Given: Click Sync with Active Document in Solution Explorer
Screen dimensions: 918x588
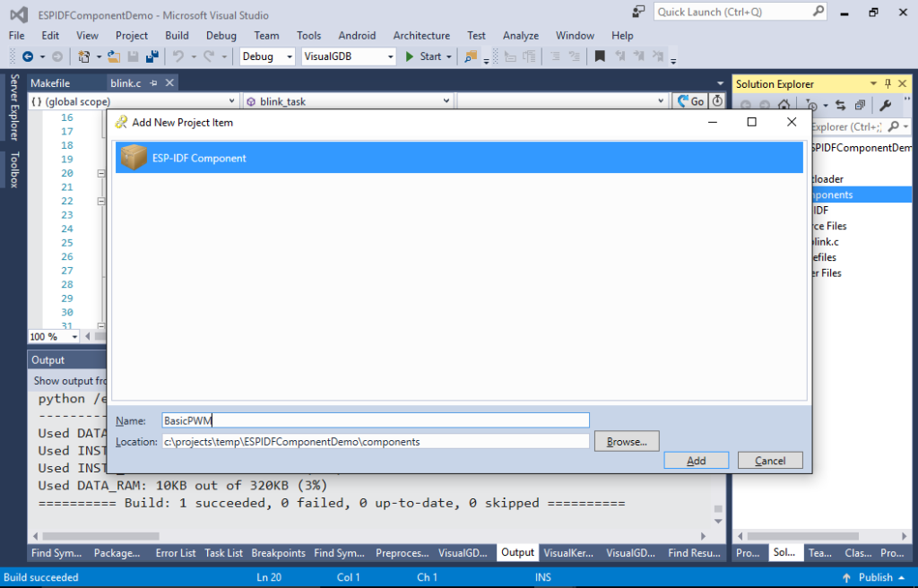Looking at the screenshot, I should (840, 105).
